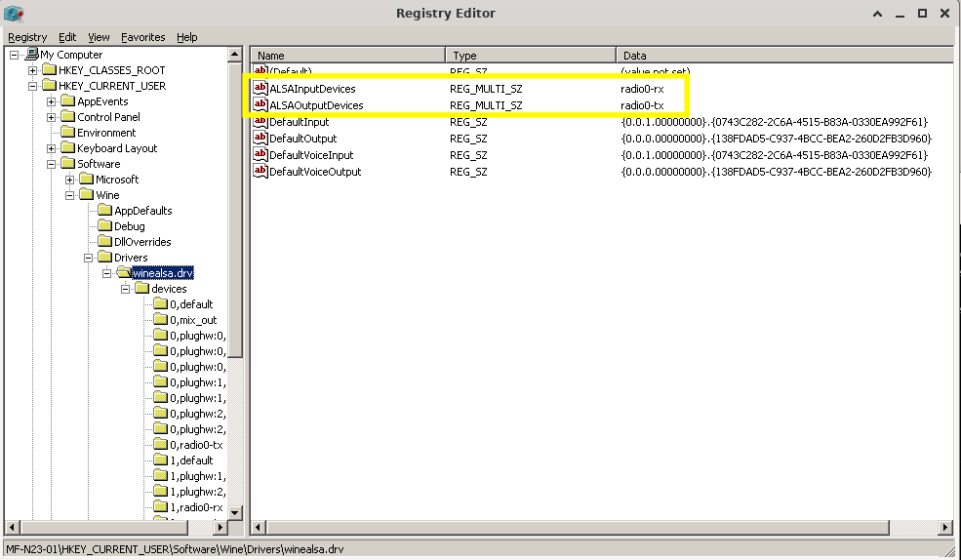
Task: Click the devices folder icon
Action: (x=142, y=288)
